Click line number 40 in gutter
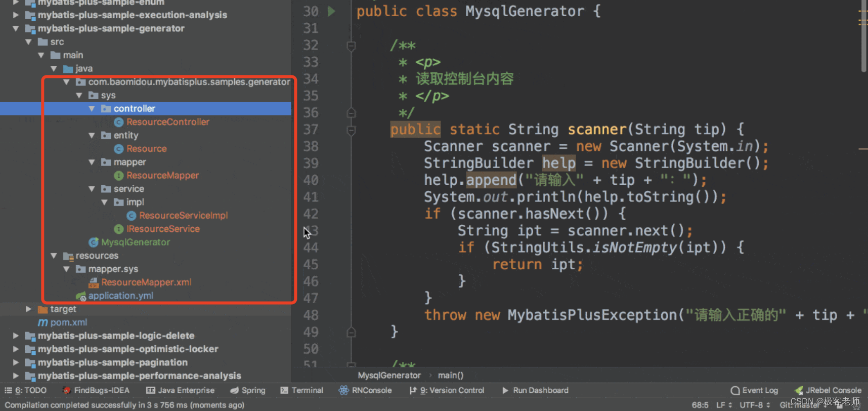This screenshot has width=868, height=411. click(x=311, y=180)
